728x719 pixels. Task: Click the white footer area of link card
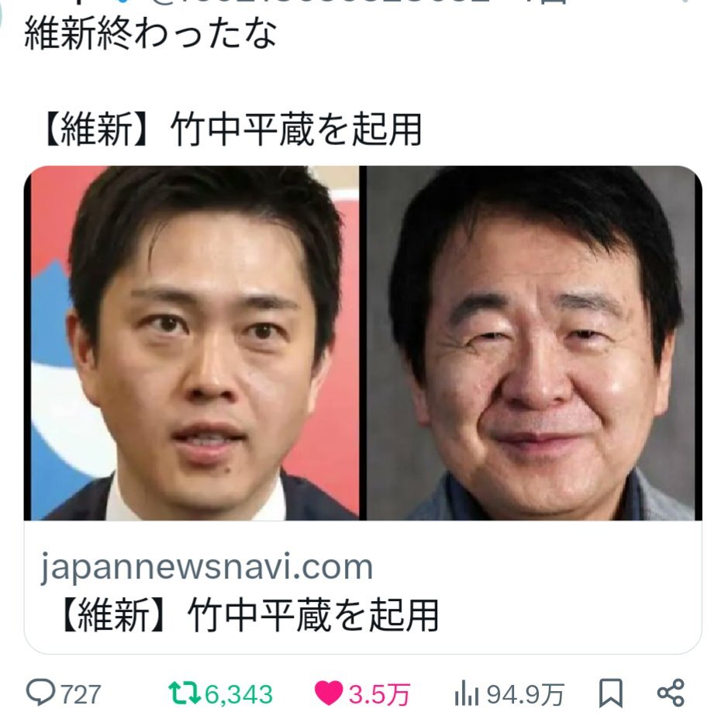[363, 587]
